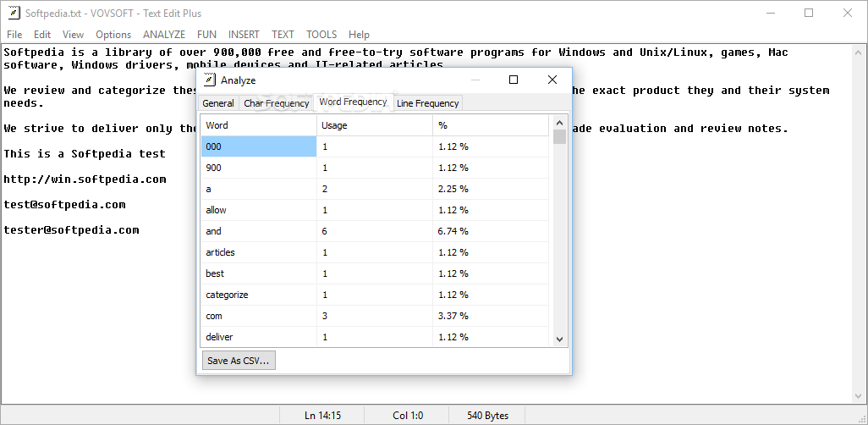Viewport: 868px width, 425px height.
Task: Open the Help menu
Action: click(x=359, y=35)
